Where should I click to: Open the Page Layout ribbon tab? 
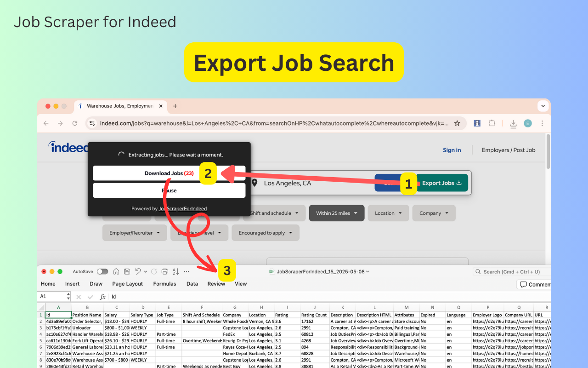128,284
